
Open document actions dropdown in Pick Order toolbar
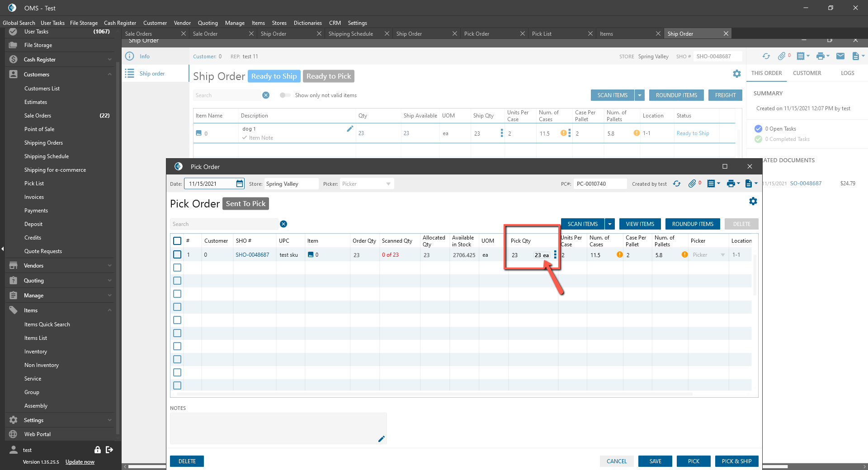[x=751, y=183]
